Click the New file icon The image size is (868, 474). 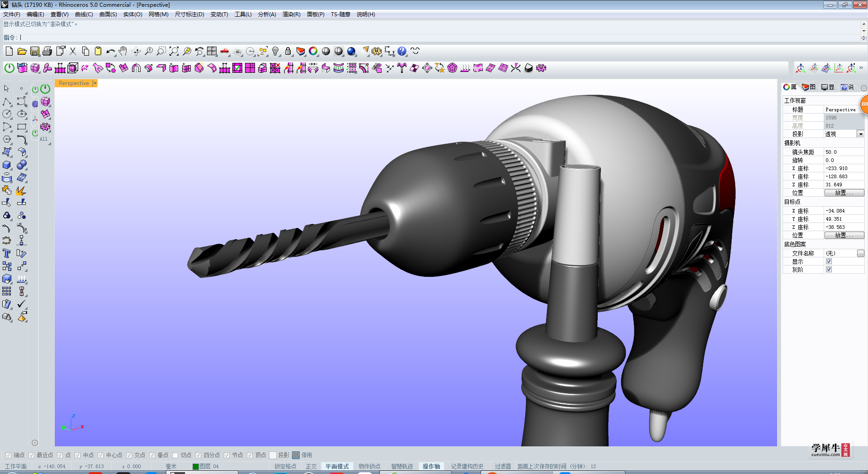coord(9,51)
